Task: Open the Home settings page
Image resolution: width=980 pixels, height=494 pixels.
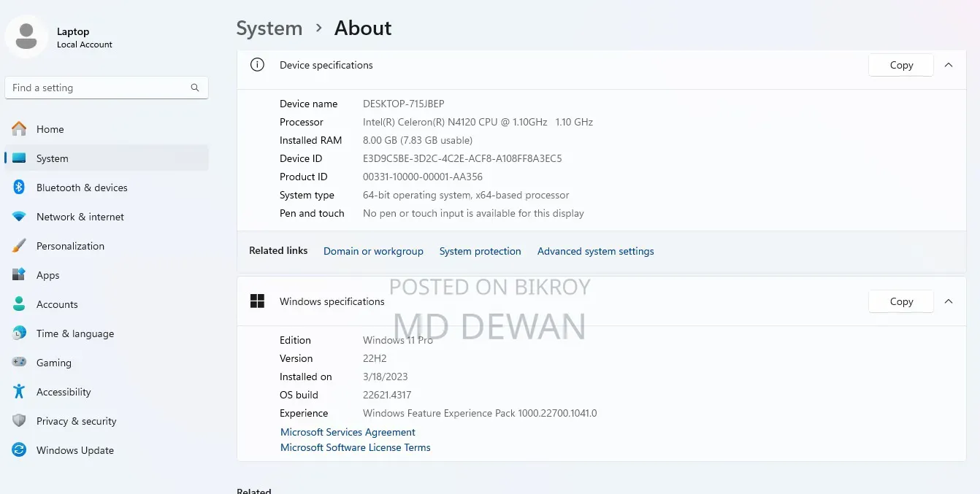Action: [107, 129]
